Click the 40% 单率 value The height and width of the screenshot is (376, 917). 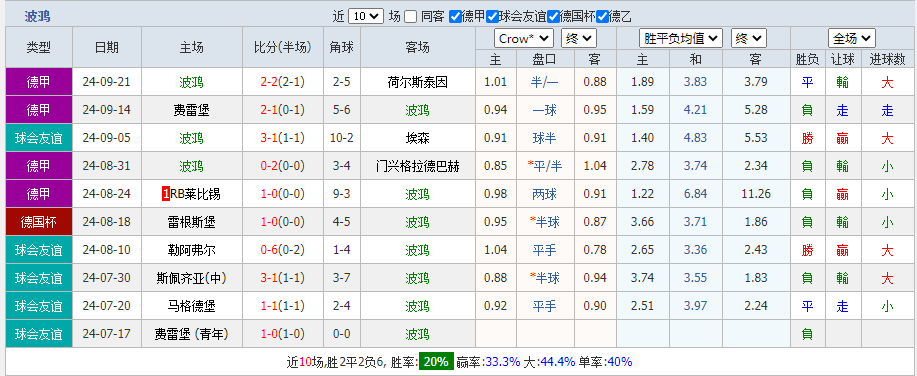pyautogui.click(x=619, y=361)
